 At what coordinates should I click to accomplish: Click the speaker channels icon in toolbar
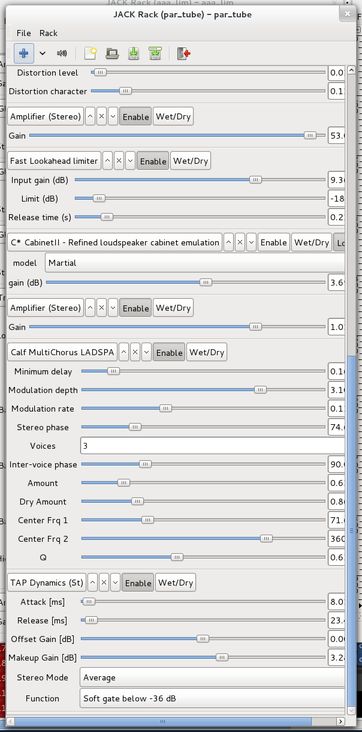pos(61,53)
